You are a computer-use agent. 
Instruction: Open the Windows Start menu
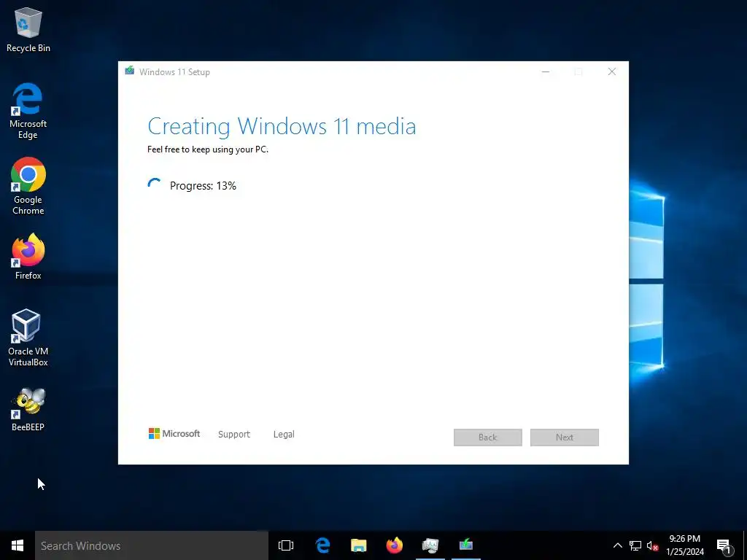click(18, 545)
